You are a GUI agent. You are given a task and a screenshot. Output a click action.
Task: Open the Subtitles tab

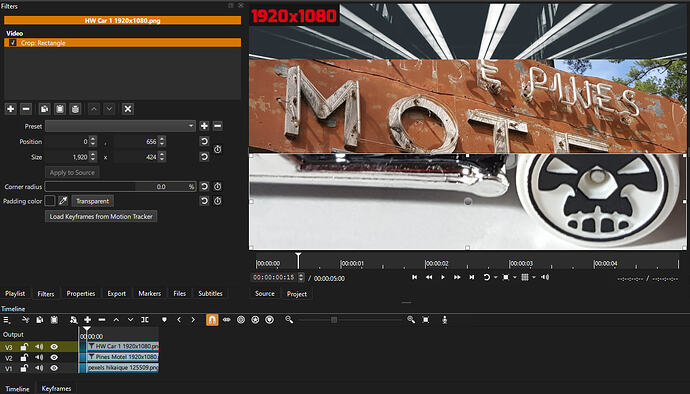[x=210, y=293]
